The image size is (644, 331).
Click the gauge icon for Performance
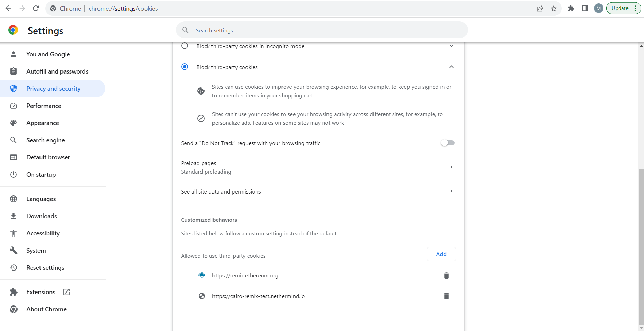(13, 106)
